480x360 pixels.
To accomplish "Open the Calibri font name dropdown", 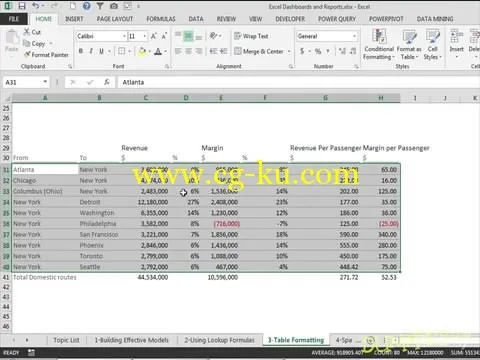I will tap(124, 36).
